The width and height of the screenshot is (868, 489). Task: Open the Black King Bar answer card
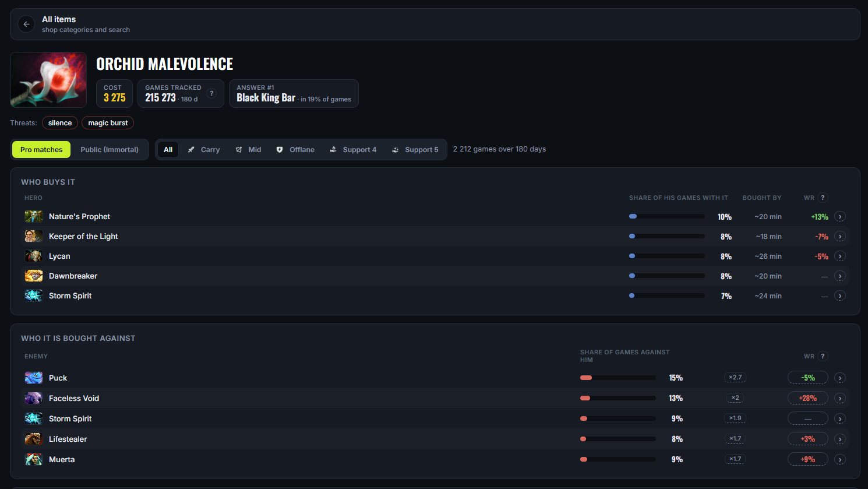tap(294, 94)
